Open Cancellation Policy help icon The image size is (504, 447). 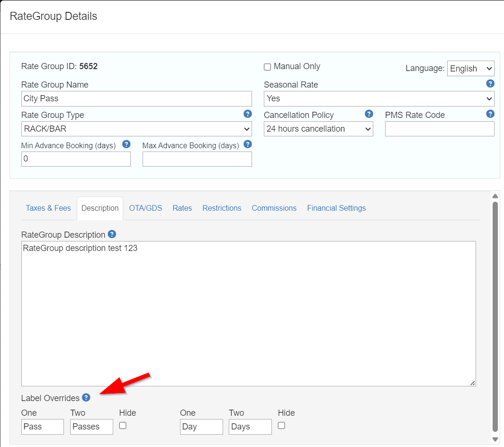369,114
